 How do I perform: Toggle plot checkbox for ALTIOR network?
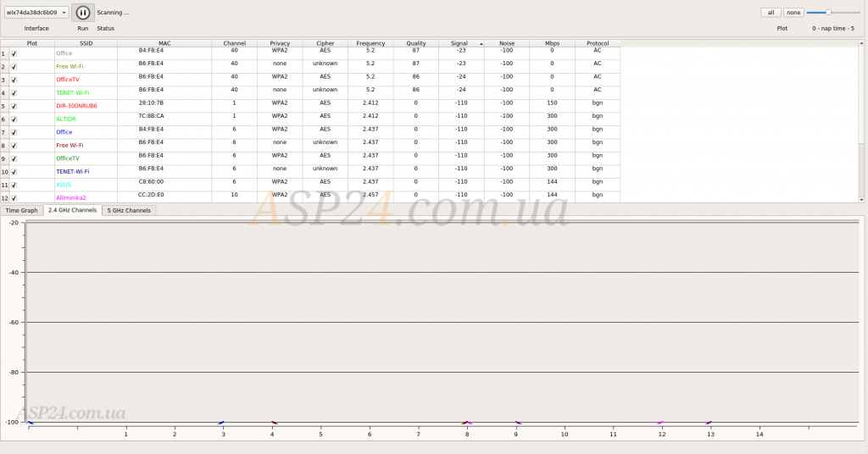coord(14,119)
